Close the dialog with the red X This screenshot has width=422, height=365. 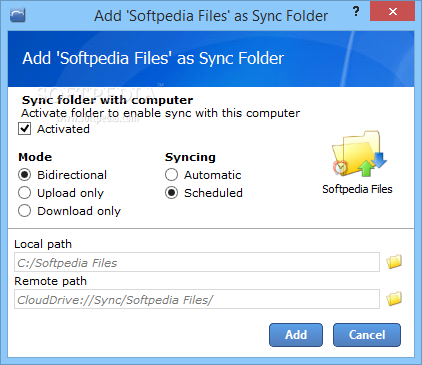[x=392, y=12]
